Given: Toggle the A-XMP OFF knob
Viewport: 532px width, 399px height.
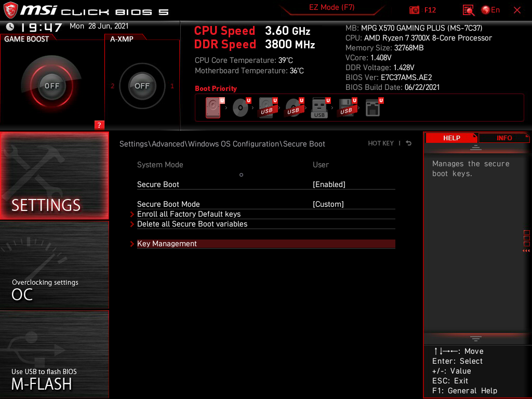Looking at the screenshot, I should tap(142, 86).
